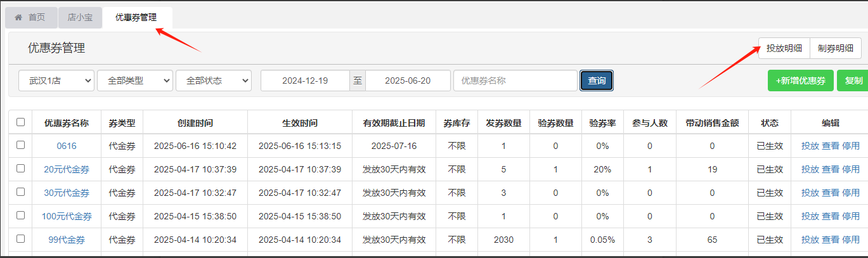Select the 优惠券管理 tab
The image size is (868, 258).
(136, 18)
